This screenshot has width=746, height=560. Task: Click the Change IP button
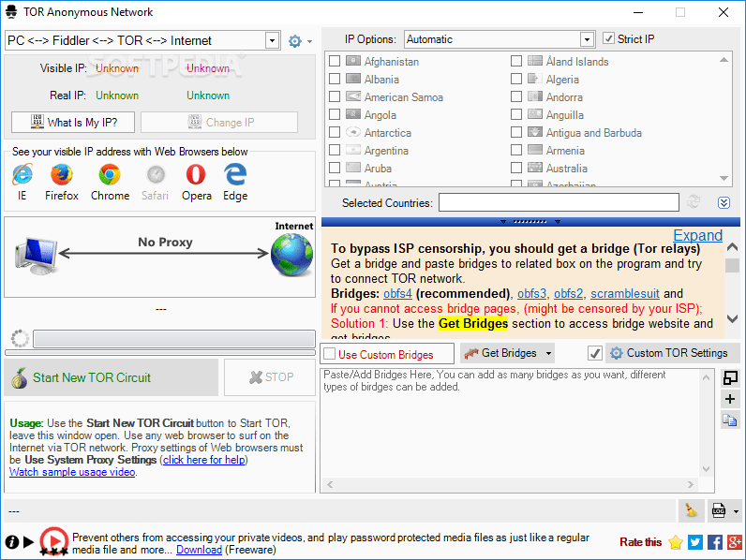219,122
